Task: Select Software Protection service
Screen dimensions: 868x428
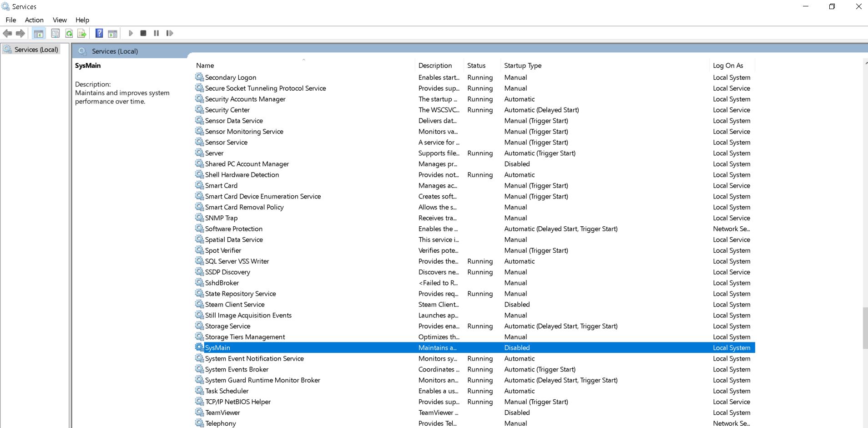Action: coord(474,229)
